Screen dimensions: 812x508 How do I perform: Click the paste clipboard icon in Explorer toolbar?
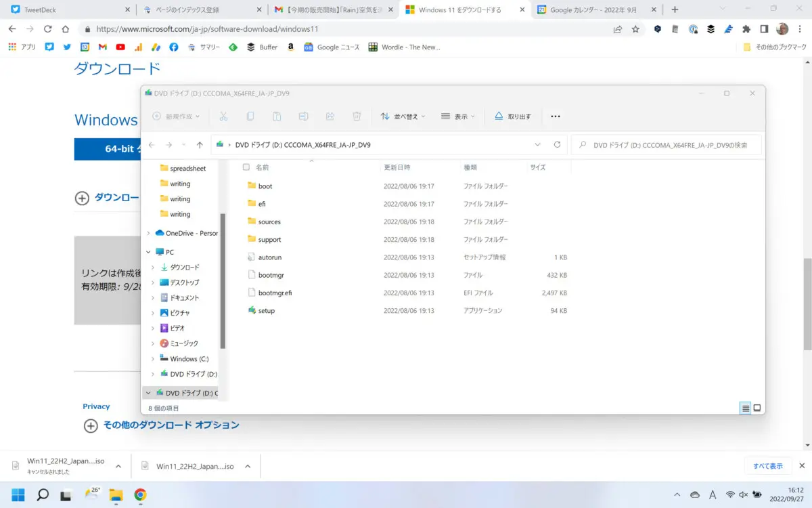277,117
